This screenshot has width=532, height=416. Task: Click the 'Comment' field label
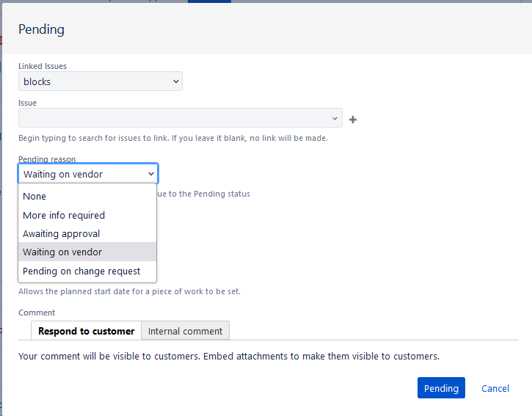(x=37, y=313)
